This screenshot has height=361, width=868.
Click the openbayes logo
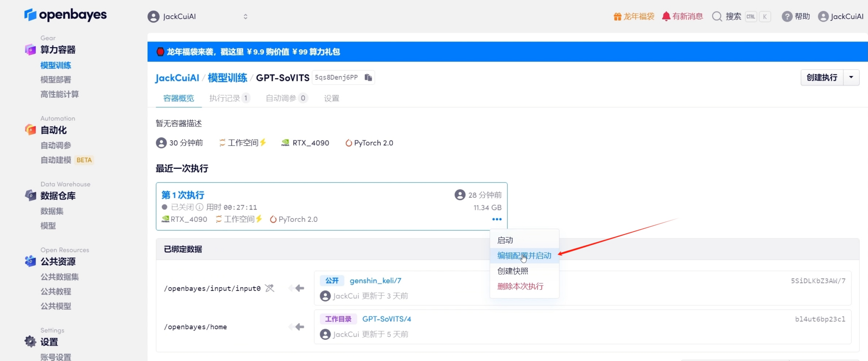(x=66, y=15)
